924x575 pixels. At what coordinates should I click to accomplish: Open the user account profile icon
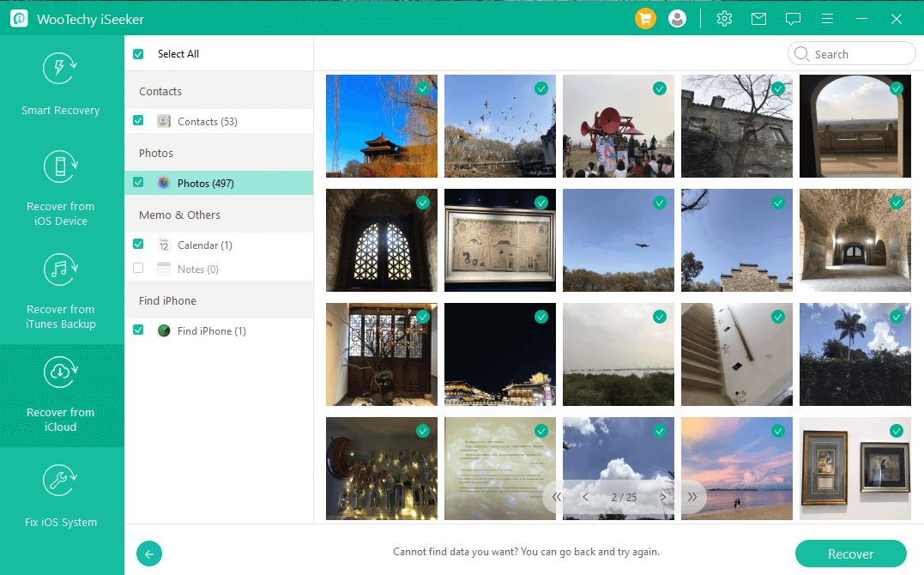tap(677, 18)
